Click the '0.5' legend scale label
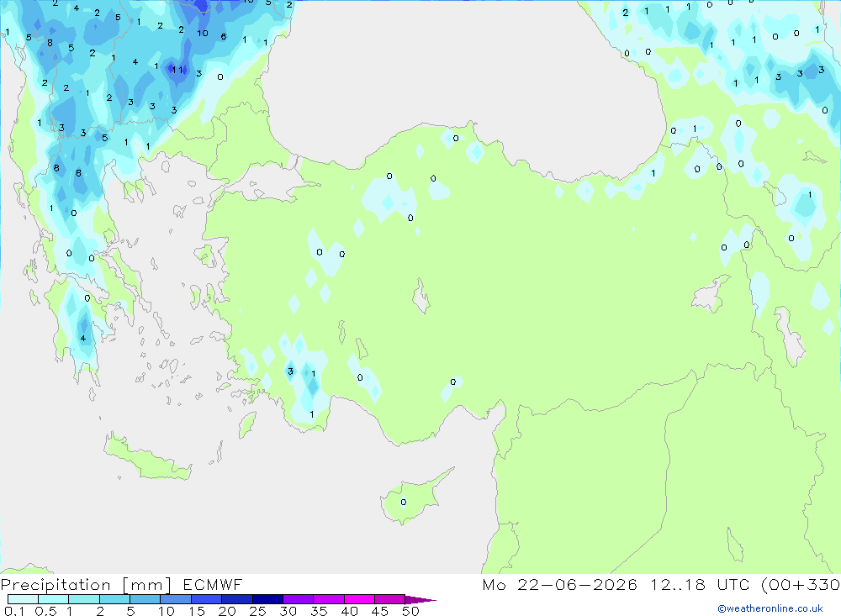Screen dimensions: 841x616 tap(46, 611)
